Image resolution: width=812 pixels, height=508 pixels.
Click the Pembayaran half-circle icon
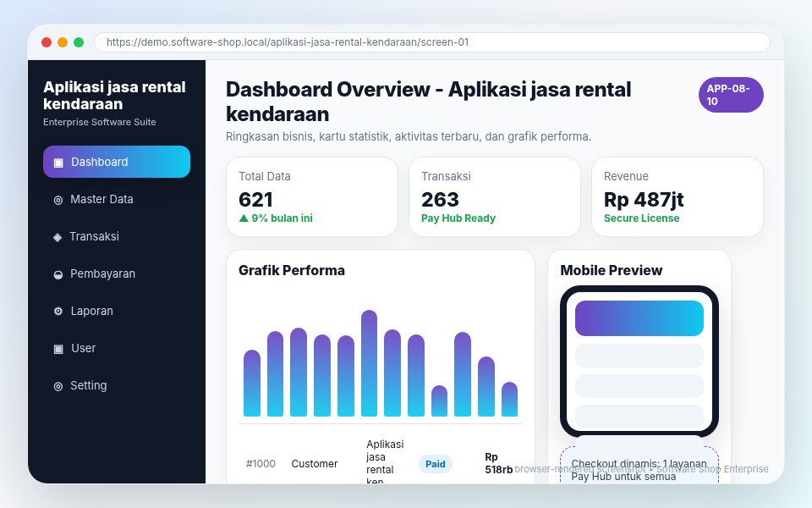point(58,274)
